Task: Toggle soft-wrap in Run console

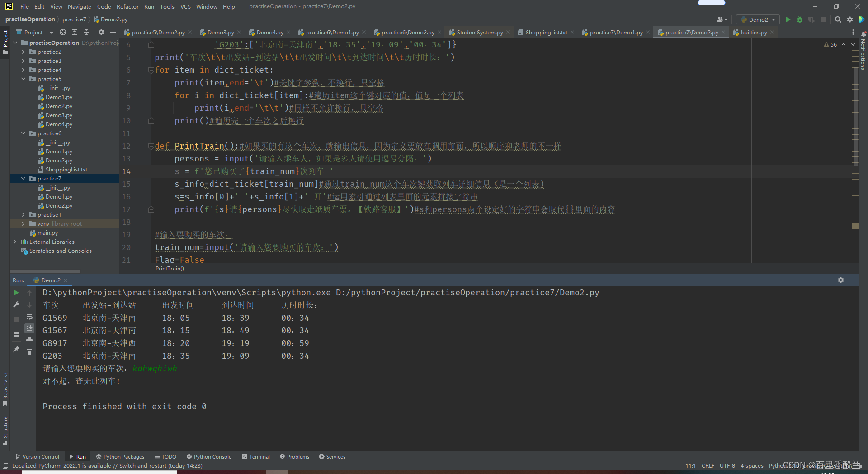Action: tap(29, 317)
